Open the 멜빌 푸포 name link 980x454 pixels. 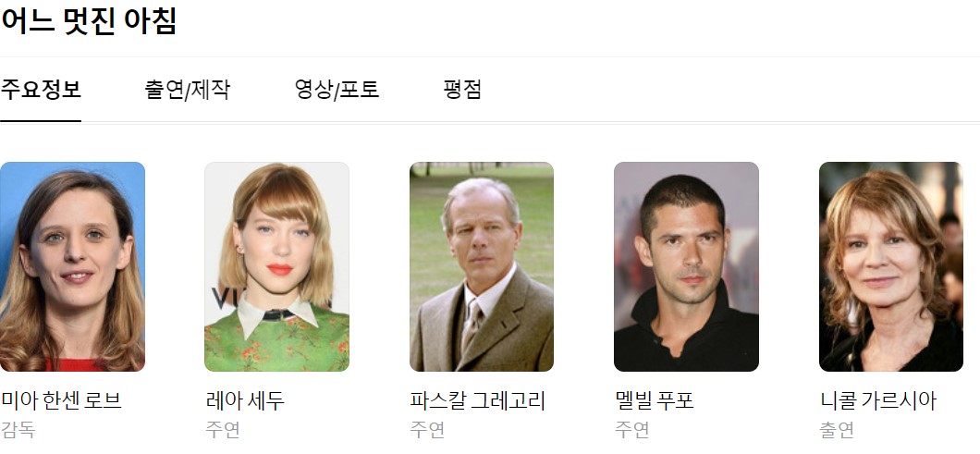[x=655, y=401]
